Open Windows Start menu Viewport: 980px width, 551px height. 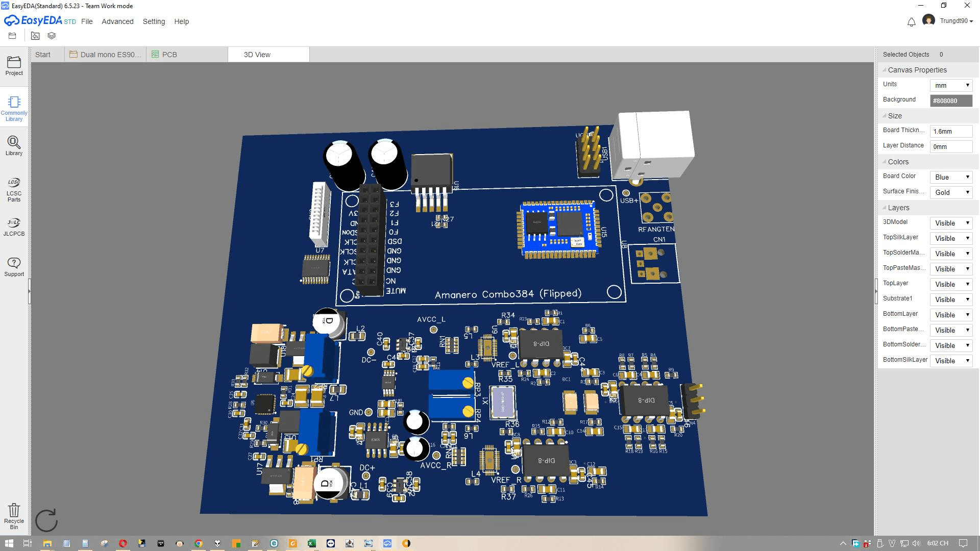(x=9, y=543)
